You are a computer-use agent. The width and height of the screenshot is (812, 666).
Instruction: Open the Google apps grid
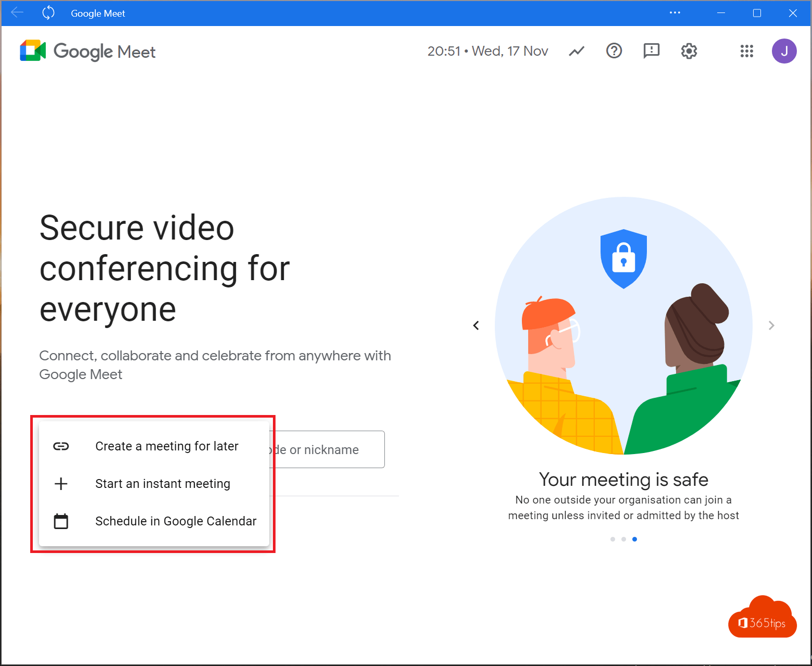tap(747, 51)
